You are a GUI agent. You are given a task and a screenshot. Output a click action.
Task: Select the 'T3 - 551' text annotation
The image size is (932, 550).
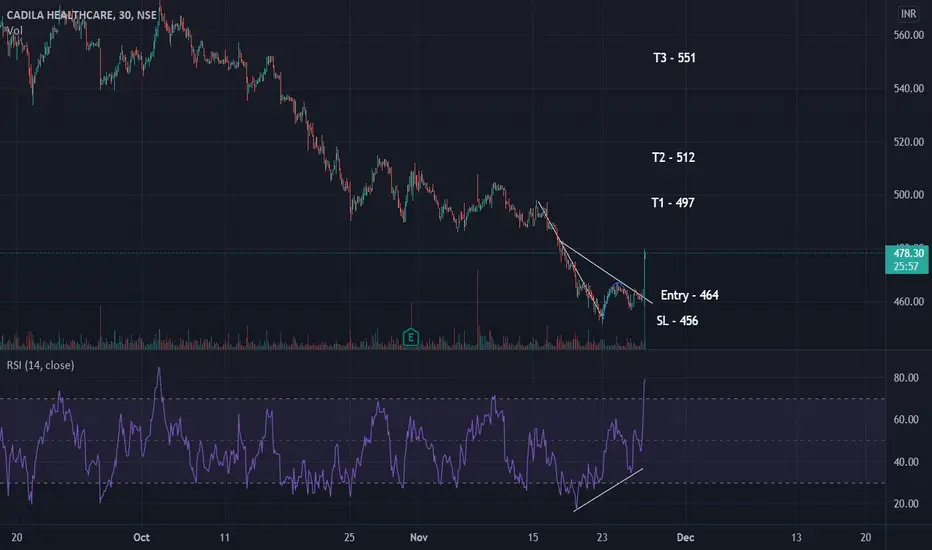pos(674,58)
